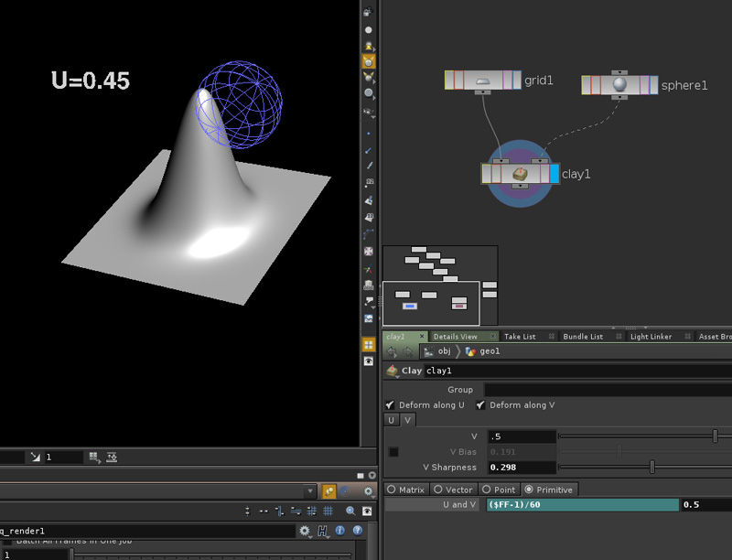Toggle clay1 node blue display flag
Screen dimensions: 732x560
[553, 173]
